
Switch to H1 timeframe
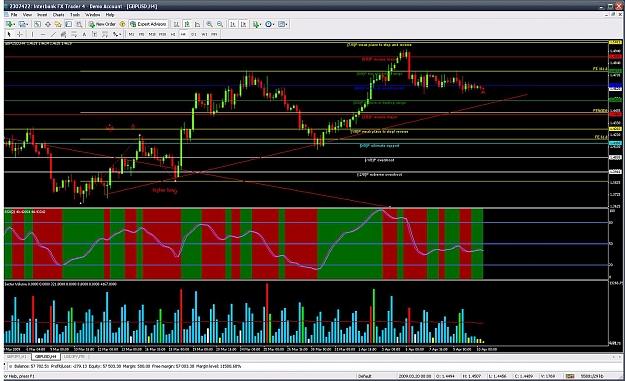point(173,34)
